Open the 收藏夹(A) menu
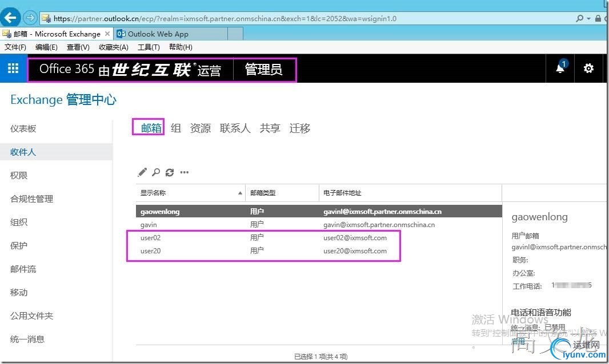Viewport: 609px width, 364px height. pos(114,47)
